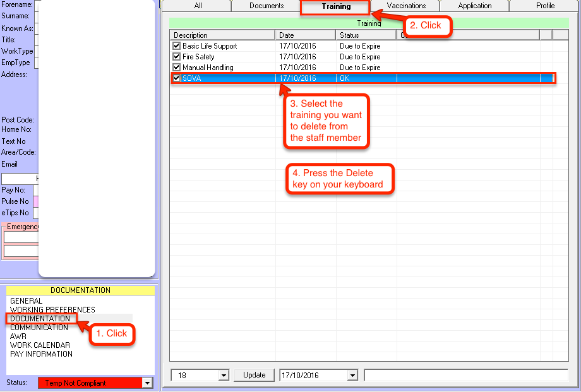Viewport: 581px width, 392px height.
Task: Select DOCUMENTATION in the section list
Action: 40,319
